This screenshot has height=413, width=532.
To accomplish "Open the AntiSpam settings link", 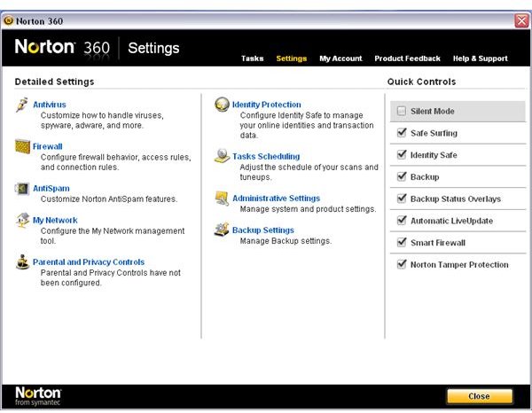I will click(x=51, y=188).
